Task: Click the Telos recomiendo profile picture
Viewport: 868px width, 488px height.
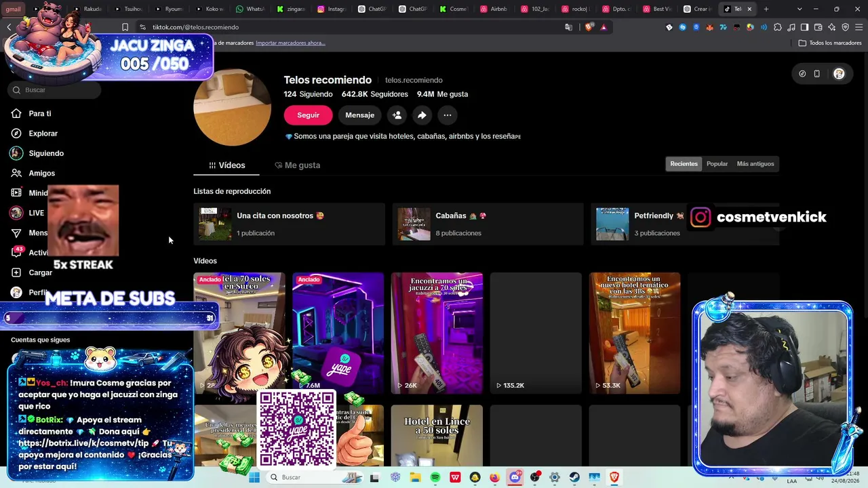Action: click(232, 107)
